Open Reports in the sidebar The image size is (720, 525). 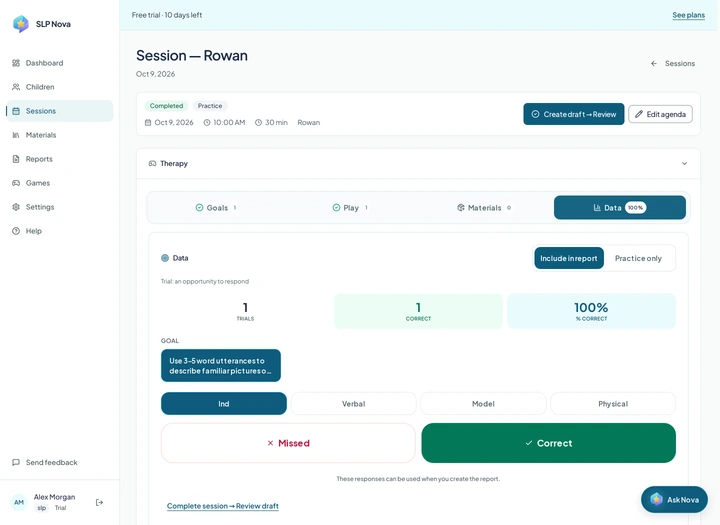click(60, 159)
